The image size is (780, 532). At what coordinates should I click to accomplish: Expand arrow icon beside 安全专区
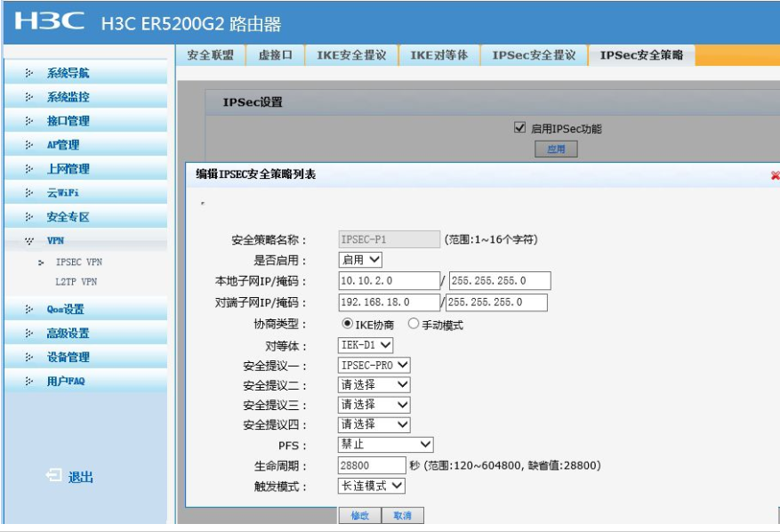click(x=28, y=216)
